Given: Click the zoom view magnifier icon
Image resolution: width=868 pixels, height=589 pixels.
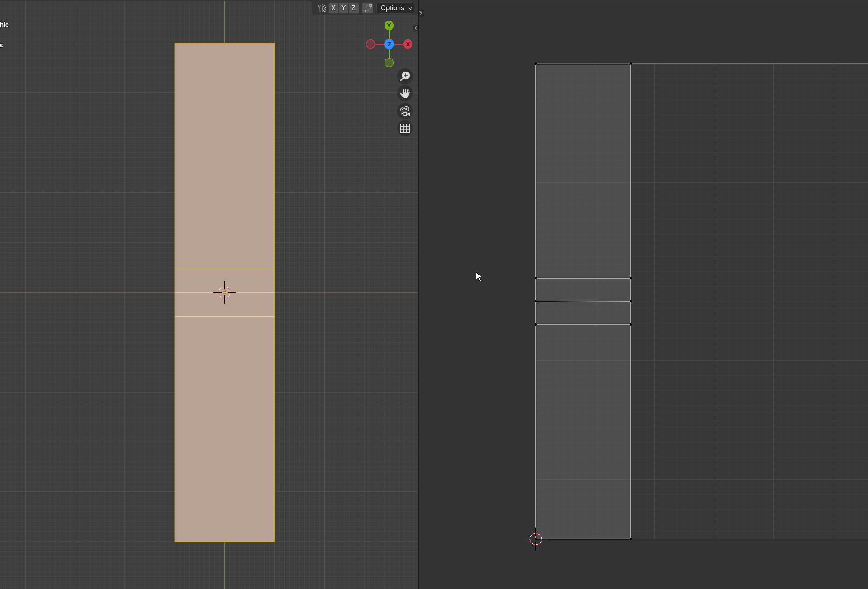Looking at the screenshot, I should coord(405,76).
